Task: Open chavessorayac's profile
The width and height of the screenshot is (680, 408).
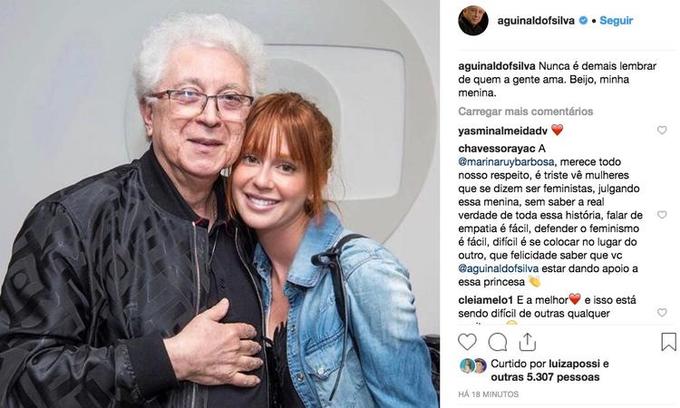Action: click(497, 148)
